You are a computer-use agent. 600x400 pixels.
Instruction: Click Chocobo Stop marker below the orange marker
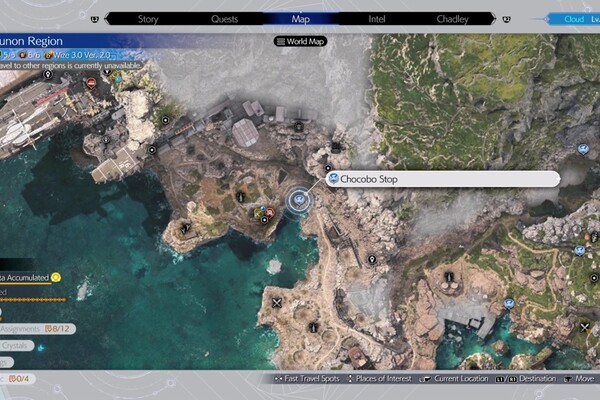tap(580, 251)
